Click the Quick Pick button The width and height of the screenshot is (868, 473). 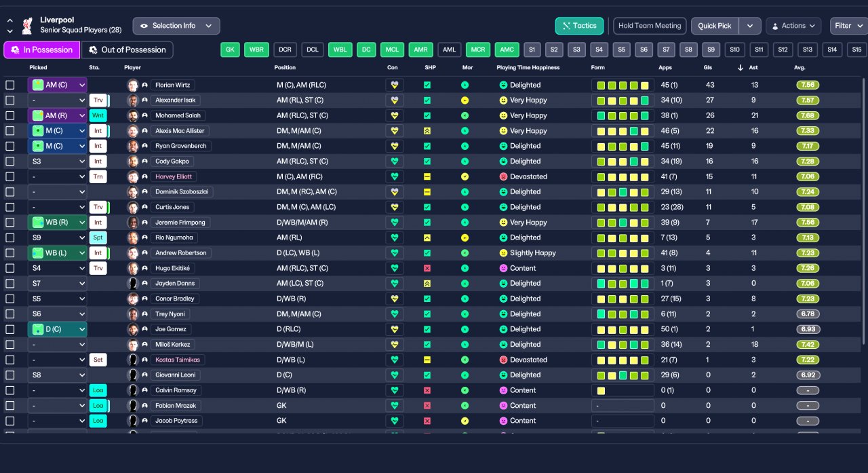click(715, 26)
